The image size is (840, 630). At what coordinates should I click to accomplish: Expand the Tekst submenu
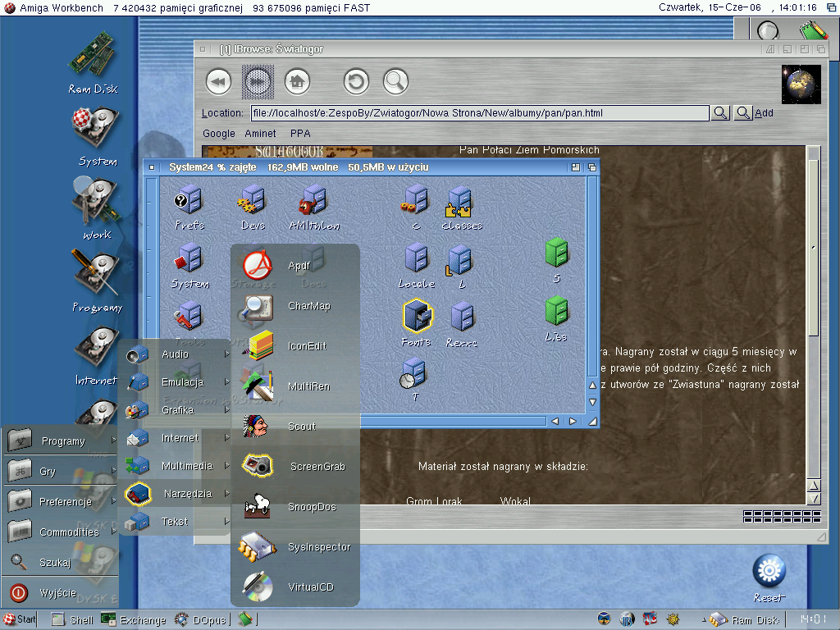pyautogui.click(x=176, y=521)
